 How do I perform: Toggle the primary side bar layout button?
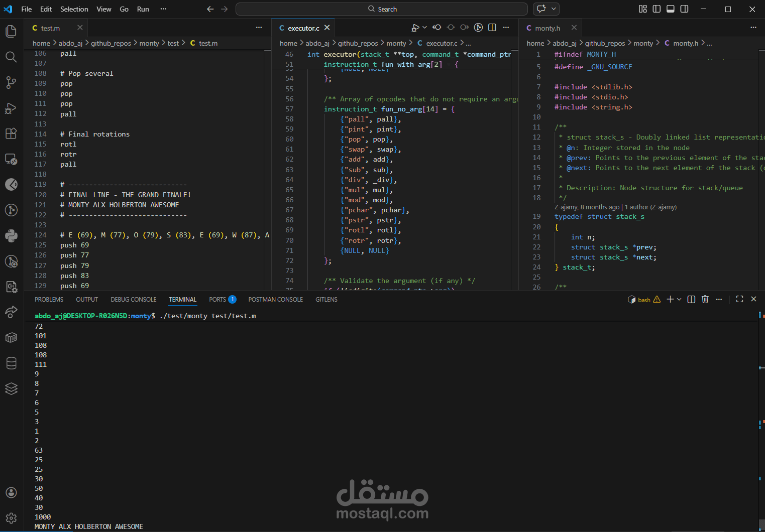coord(657,9)
